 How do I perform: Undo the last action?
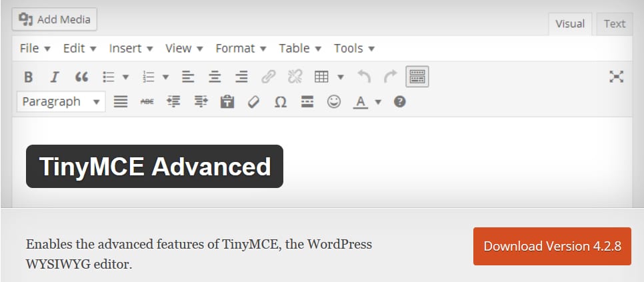point(364,77)
